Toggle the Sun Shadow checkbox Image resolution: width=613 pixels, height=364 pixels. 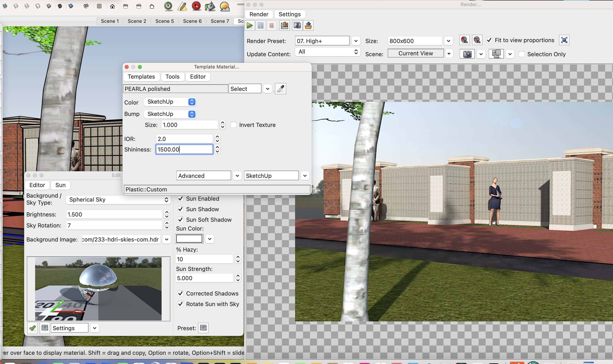[x=180, y=209]
